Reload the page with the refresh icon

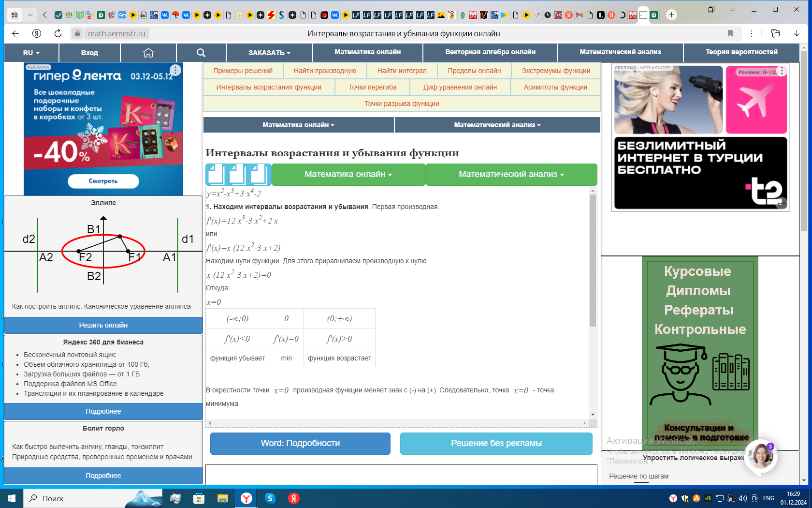point(58,33)
